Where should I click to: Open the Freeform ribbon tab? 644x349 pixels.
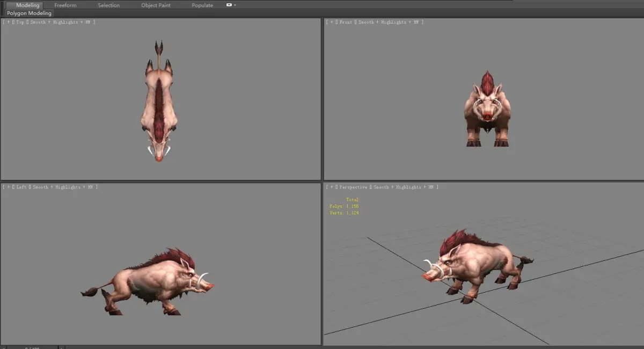(x=65, y=5)
